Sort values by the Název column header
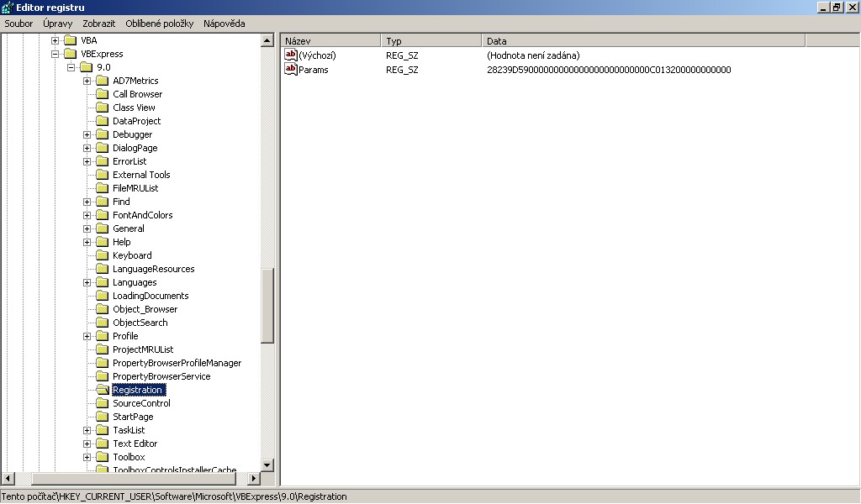 [331, 40]
